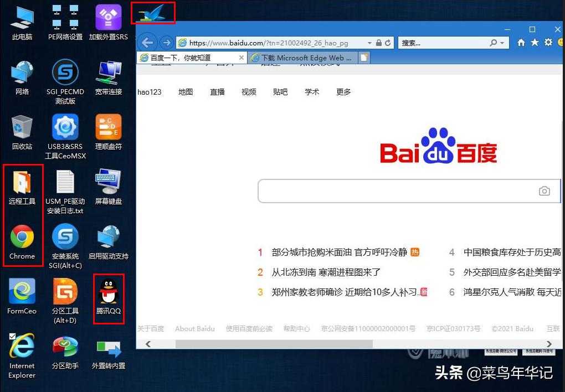Launch 腾讯QQ desktop icon
This screenshot has width=565, height=392.
109,297
